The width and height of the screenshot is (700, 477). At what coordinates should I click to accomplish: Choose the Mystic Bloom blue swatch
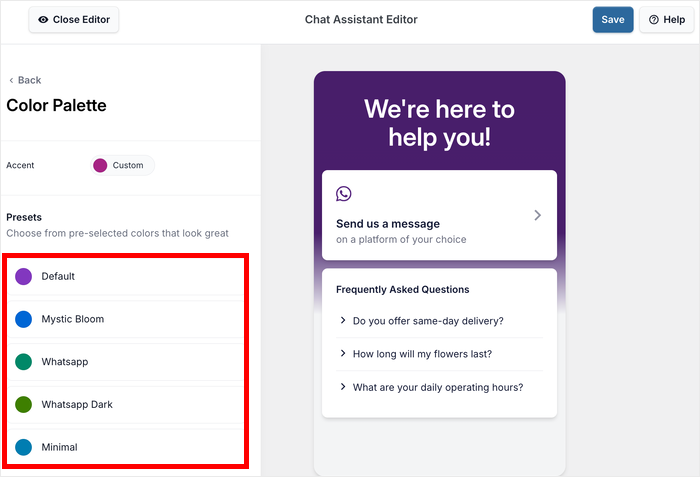pyautogui.click(x=24, y=319)
